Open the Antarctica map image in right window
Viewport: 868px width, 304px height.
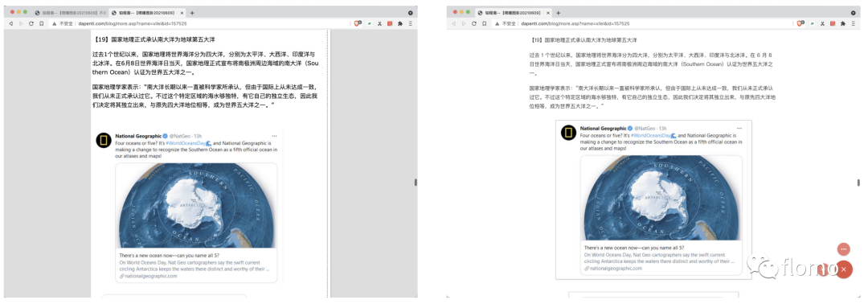[x=661, y=198]
